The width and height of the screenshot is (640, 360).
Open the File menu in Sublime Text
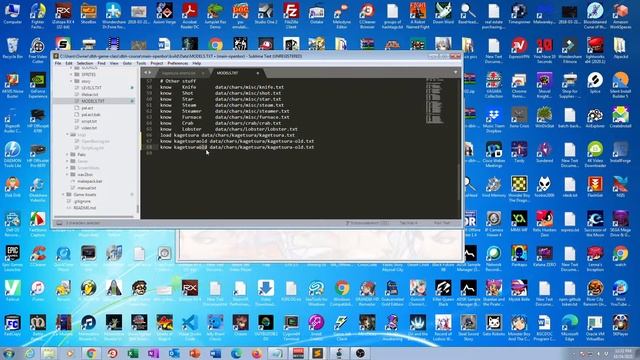click(x=58, y=63)
